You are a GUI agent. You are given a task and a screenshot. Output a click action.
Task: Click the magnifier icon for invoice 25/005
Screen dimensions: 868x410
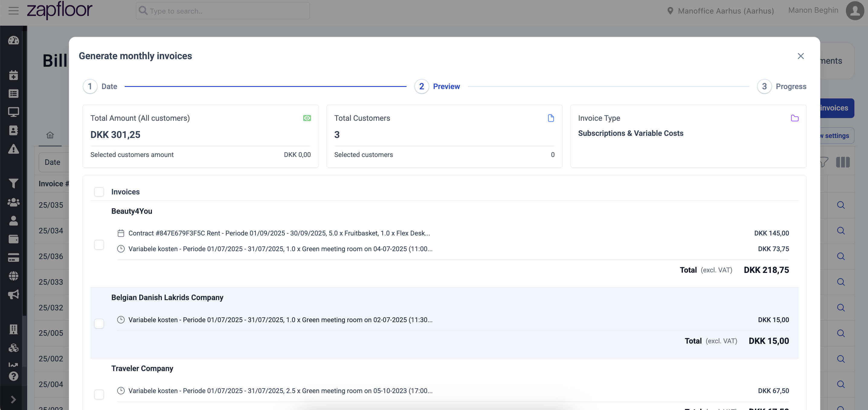point(841,333)
